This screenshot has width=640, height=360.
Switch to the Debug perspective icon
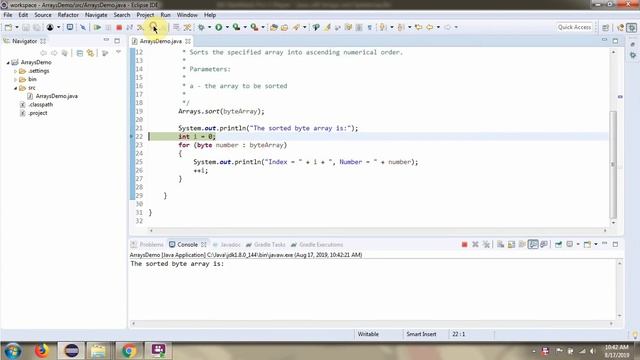631,27
